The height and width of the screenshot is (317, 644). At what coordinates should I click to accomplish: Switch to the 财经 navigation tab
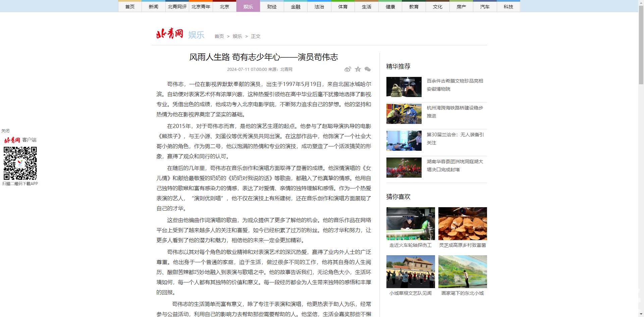(x=272, y=7)
